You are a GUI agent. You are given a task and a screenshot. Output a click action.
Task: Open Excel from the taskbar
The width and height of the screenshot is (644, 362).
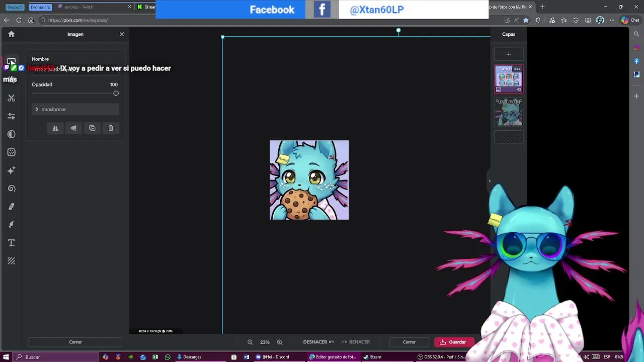(155, 357)
